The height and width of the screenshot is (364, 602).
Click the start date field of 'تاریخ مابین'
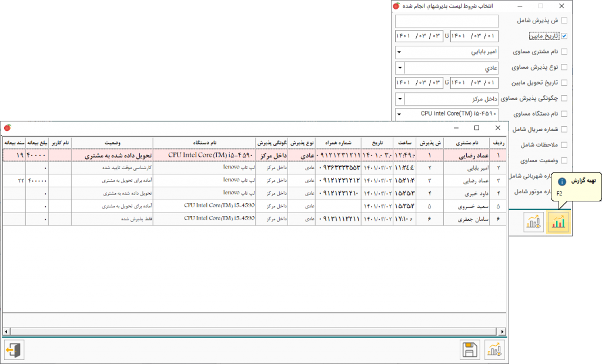tap(474, 36)
